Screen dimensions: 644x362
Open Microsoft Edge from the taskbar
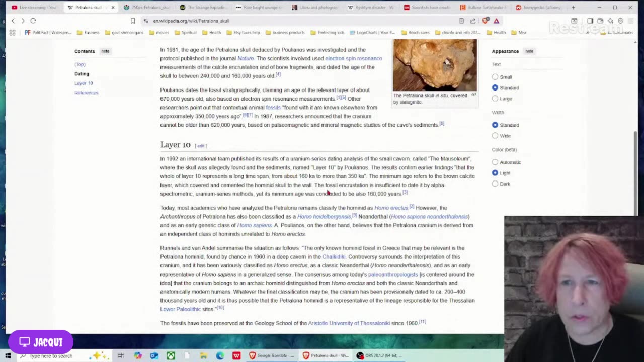pyautogui.click(x=220, y=355)
